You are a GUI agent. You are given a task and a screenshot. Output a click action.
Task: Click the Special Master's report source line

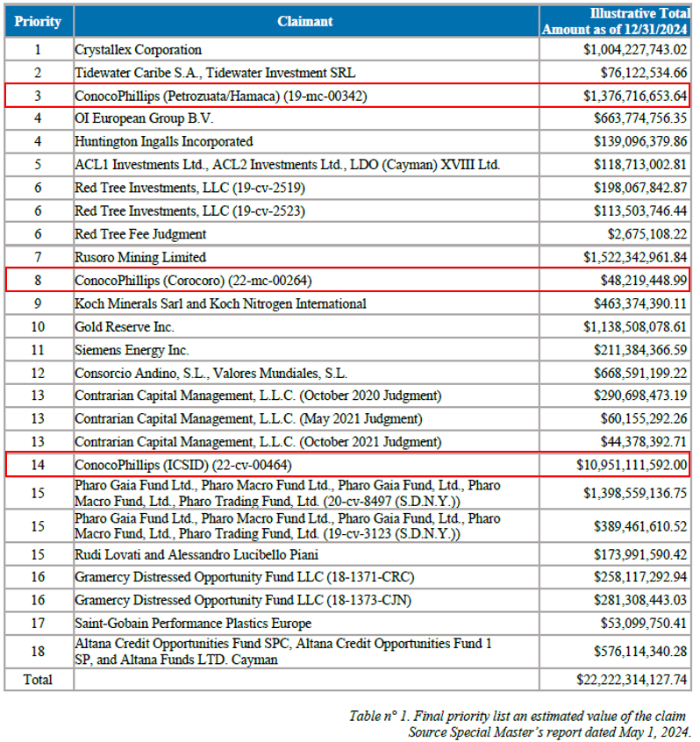548,732
